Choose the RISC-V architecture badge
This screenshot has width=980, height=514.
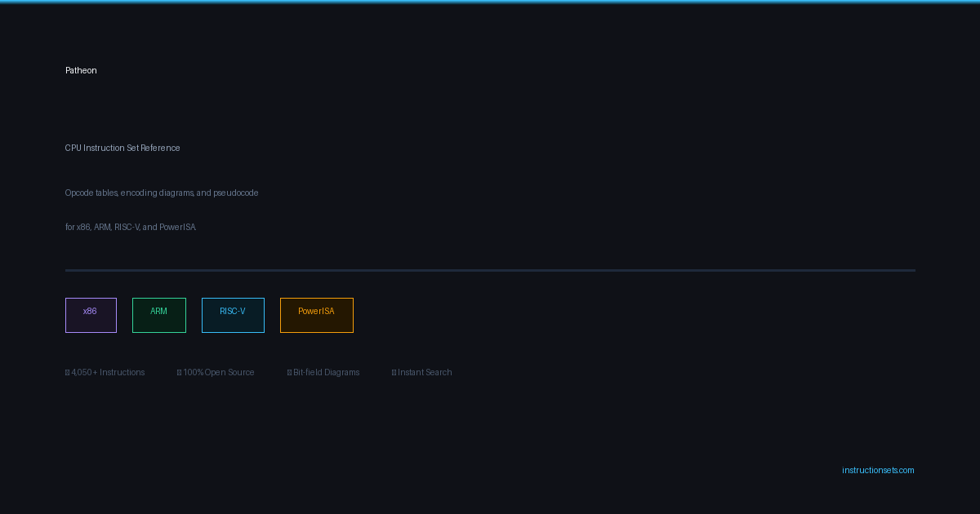point(233,315)
